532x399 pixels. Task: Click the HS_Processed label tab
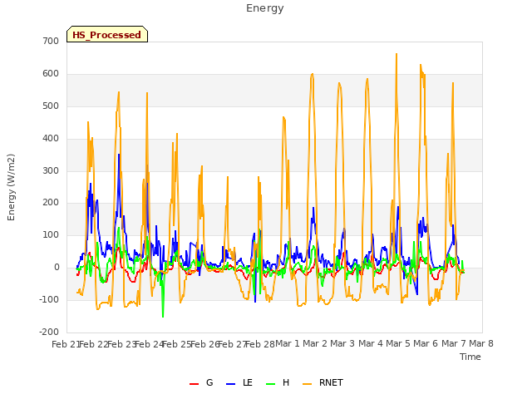point(107,34)
